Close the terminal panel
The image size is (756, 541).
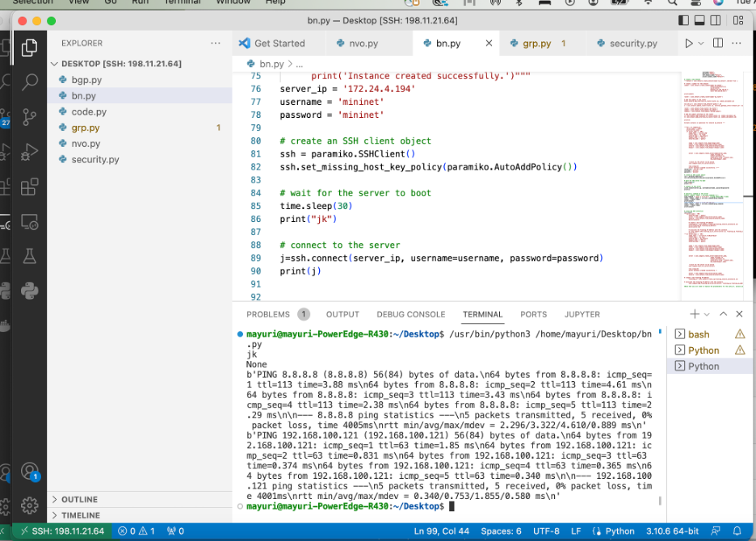click(739, 314)
